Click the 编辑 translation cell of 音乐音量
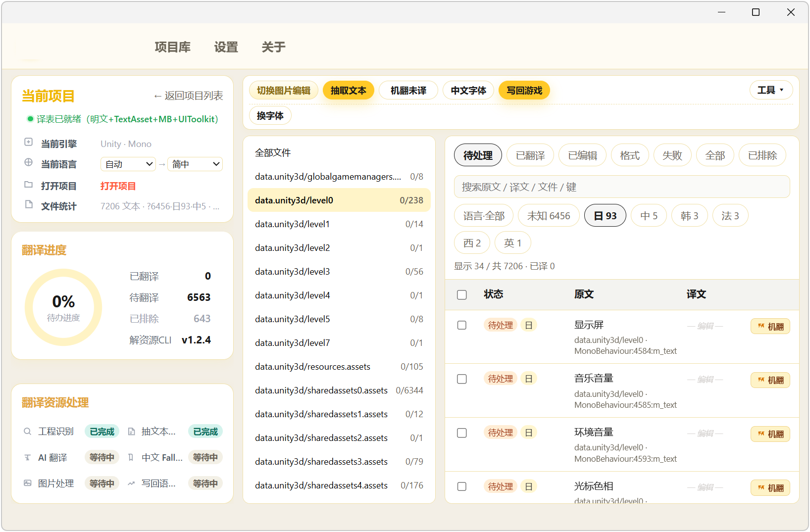This screenshot has width=810, height=532. (706, 380)
